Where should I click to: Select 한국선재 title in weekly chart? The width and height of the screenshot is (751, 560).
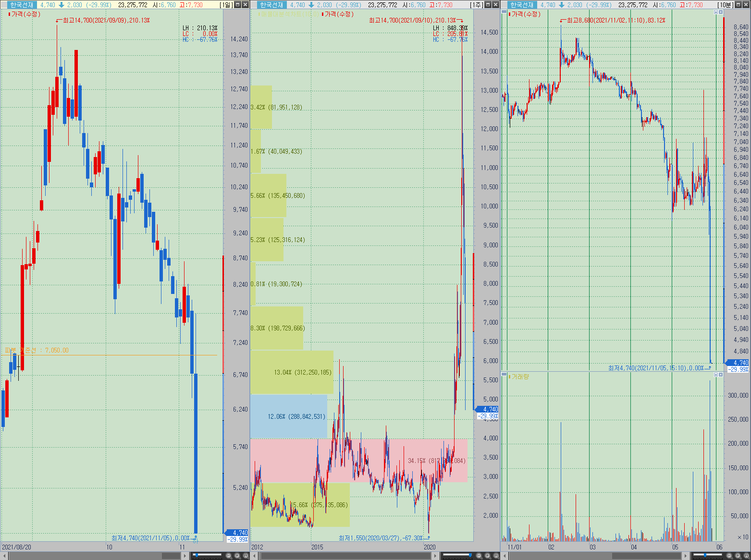click(x=271, y=5)
